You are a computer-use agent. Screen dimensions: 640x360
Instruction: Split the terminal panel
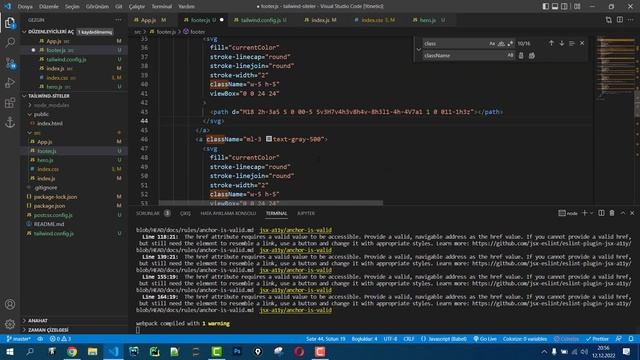pyautogui.click(x=601, y=213)
